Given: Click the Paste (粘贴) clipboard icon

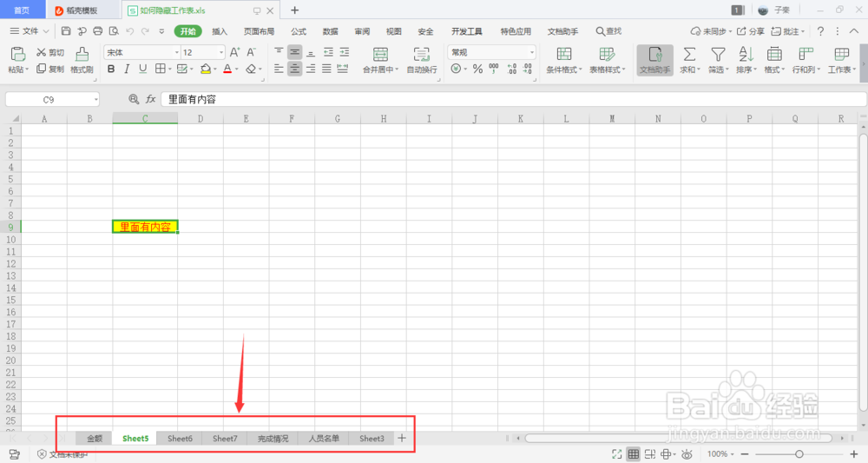Looking at the screenshot, I should [x=17, y=54].
